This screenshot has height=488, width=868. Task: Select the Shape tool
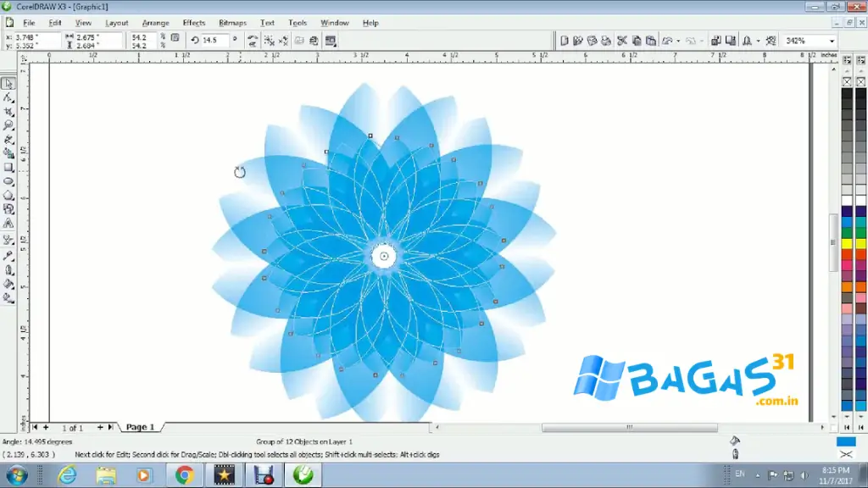pyautogui.click(x=10, y=97)
